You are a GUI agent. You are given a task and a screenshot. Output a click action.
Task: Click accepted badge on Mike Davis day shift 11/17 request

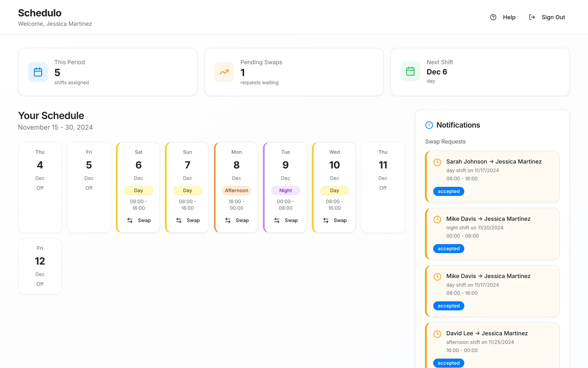pos(449,306)
